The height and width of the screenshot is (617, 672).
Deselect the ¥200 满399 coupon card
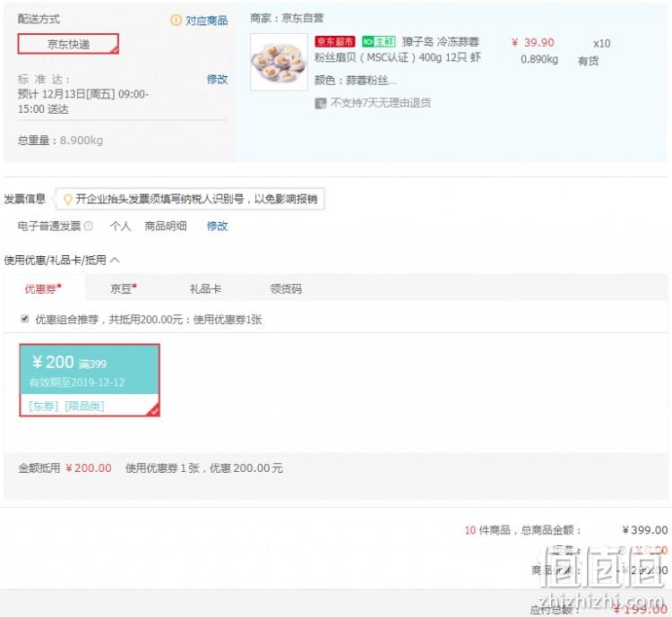click(90, 380)
